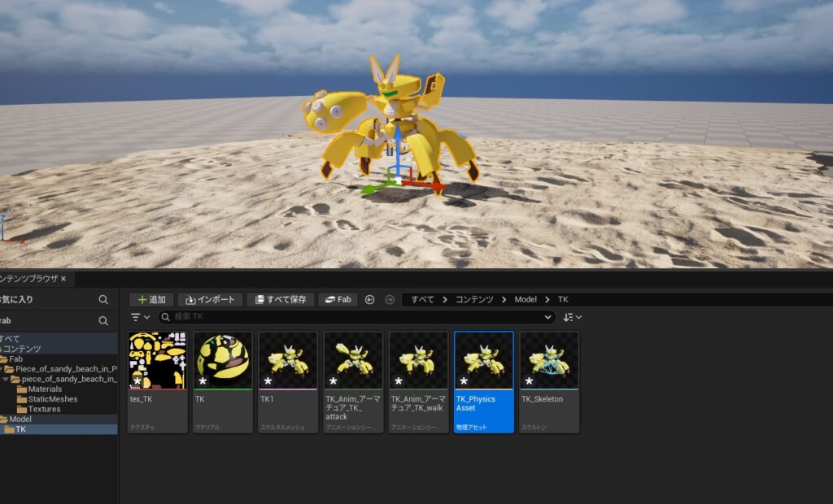Click the すべて保存 (Save All) button
This screenshot has width=833, height=504.
point(280,299)
